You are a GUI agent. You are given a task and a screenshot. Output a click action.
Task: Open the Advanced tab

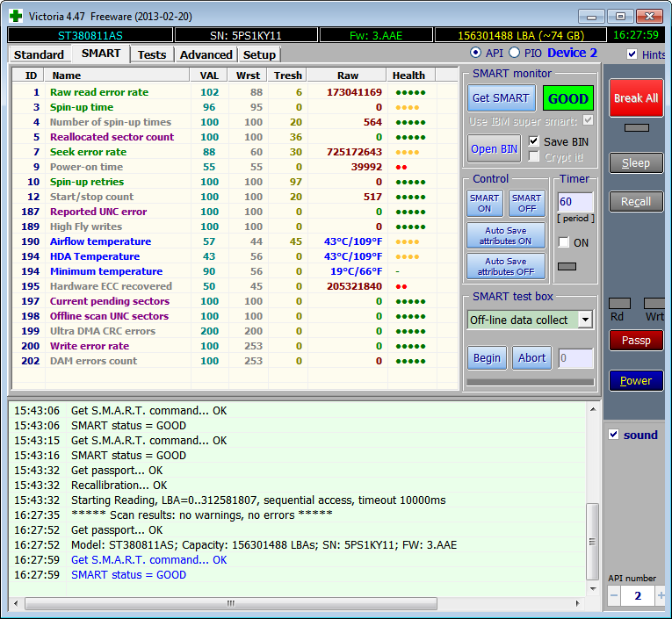click(x=206, y=54)
